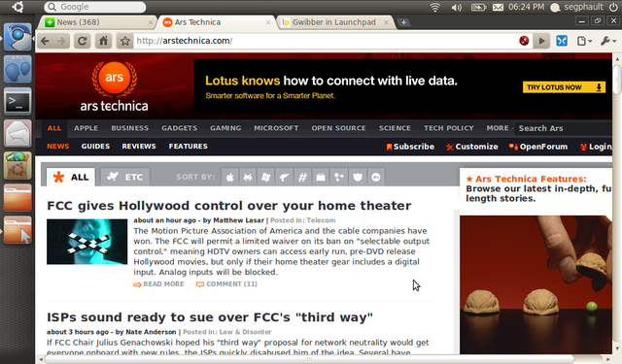Open the page menu dropdown

pyautogui.click(x=584, y=41)
